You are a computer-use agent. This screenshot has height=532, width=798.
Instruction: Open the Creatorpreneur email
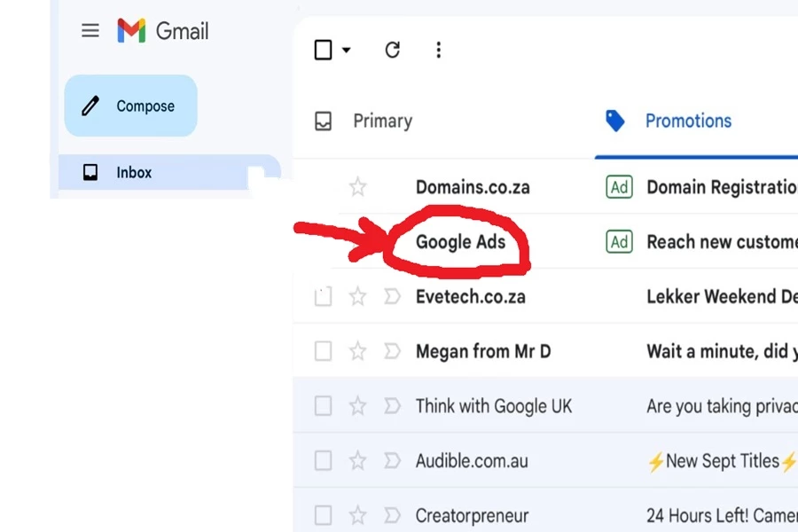pyautogui.click(x=473, y=516)
